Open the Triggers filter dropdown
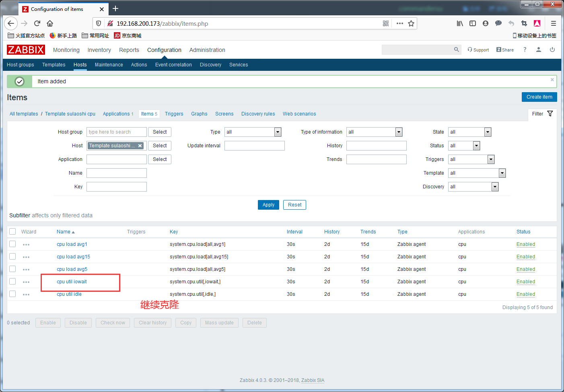This screenshot has width=564, height=392. click(471, 159)
